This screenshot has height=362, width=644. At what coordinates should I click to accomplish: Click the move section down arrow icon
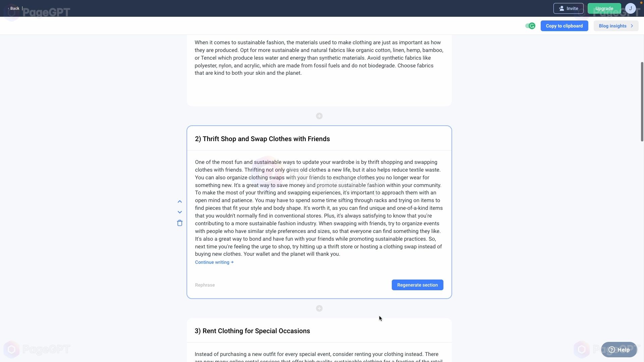179,212
